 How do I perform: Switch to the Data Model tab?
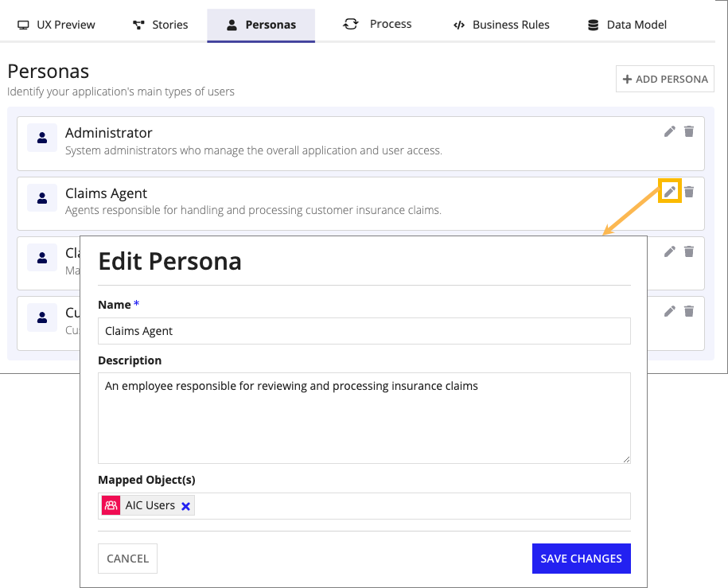pyautogui.click(x=627, y=25)
